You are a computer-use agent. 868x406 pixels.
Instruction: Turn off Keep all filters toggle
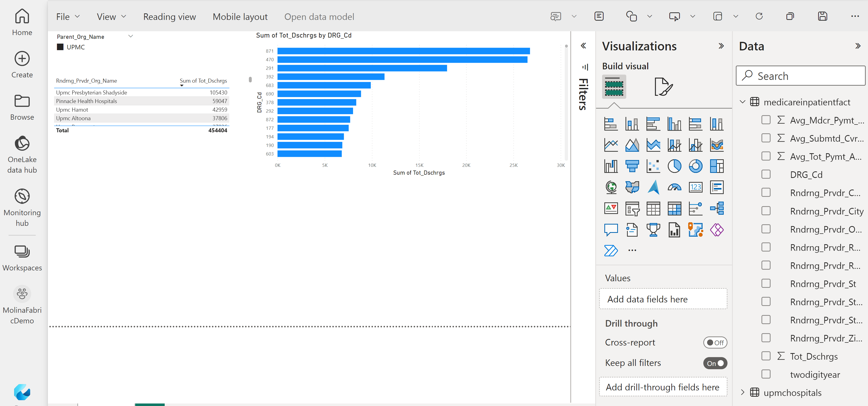tap(715, 363)
